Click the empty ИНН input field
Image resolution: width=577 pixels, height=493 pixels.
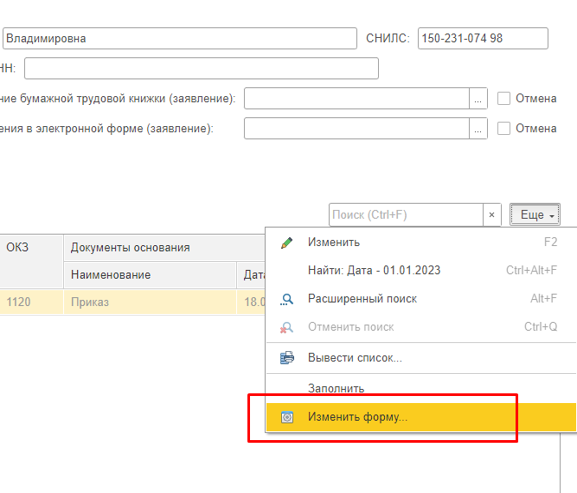point(201,68)
